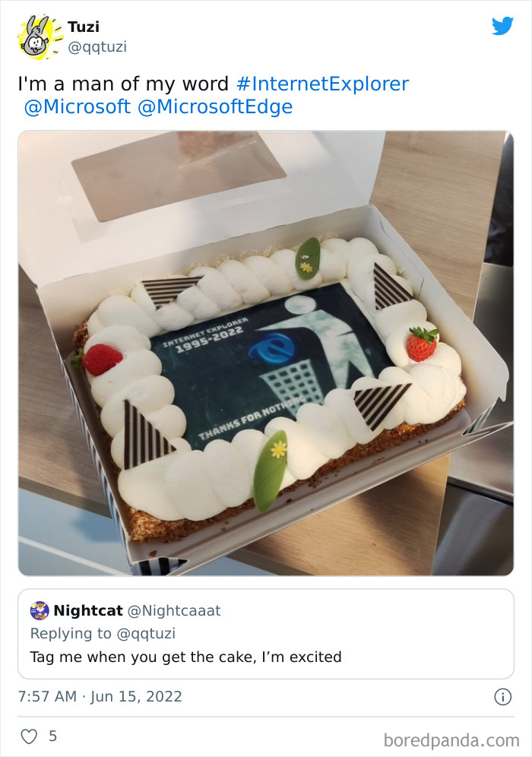This screenshot has width=532, height=757.
Task: Open the @MicrosoftEdge mention link
Action: tap(215, 106)
